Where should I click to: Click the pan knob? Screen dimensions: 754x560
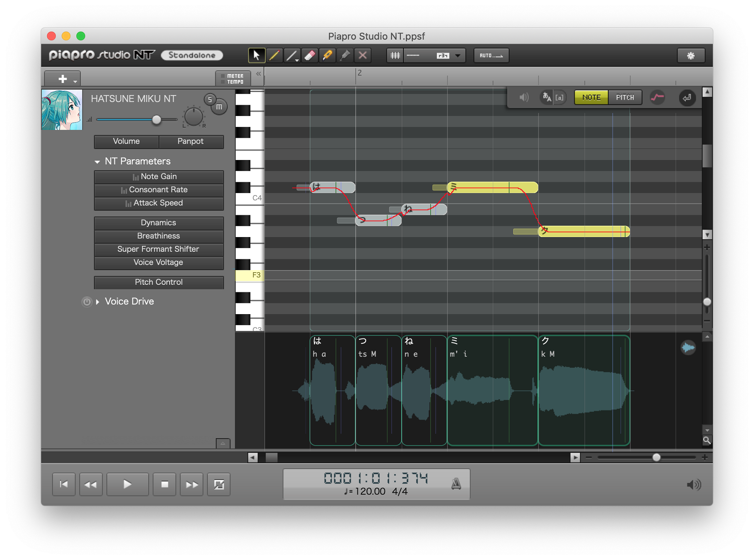[194, 116]
